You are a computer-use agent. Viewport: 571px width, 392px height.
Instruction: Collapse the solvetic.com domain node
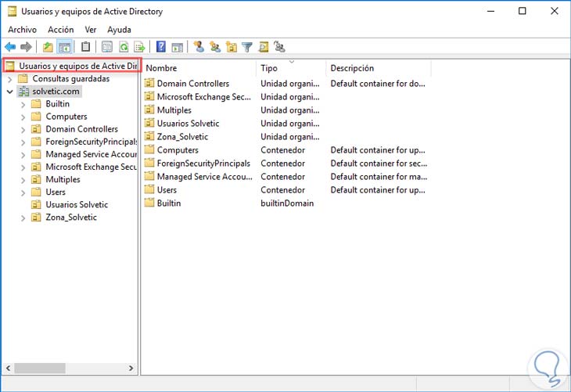(10, 92)
